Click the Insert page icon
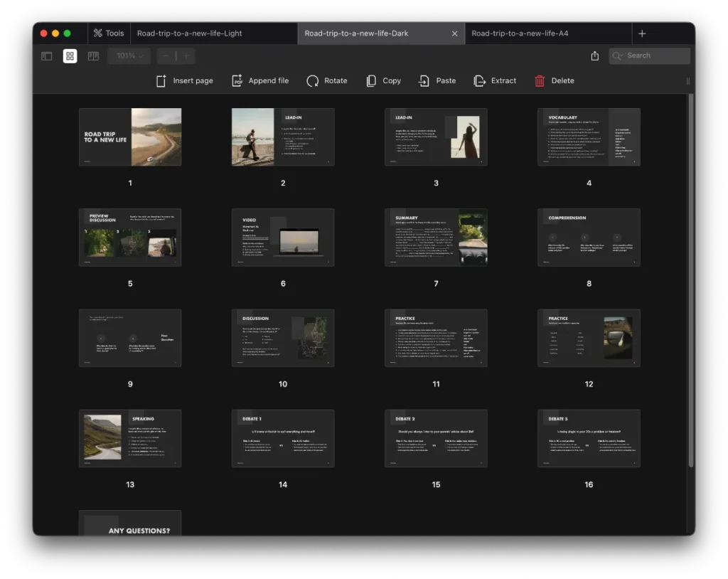This screenshot has width=728, height=579. [x=161, y=81]
